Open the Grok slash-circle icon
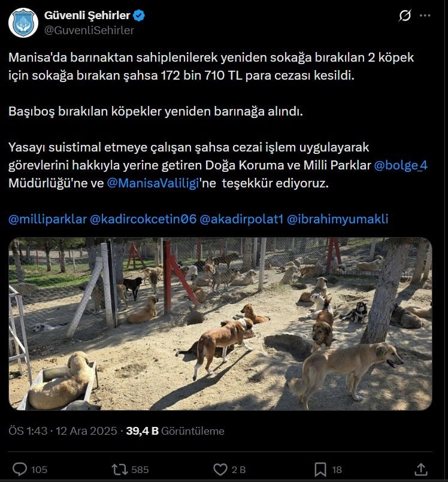 click(405, 16)
